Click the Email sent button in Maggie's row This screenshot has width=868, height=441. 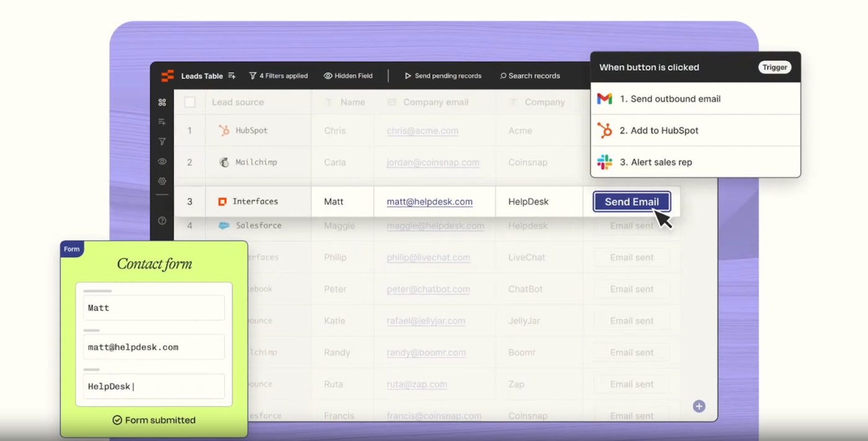pyautogui.click(x=632, y=226)
